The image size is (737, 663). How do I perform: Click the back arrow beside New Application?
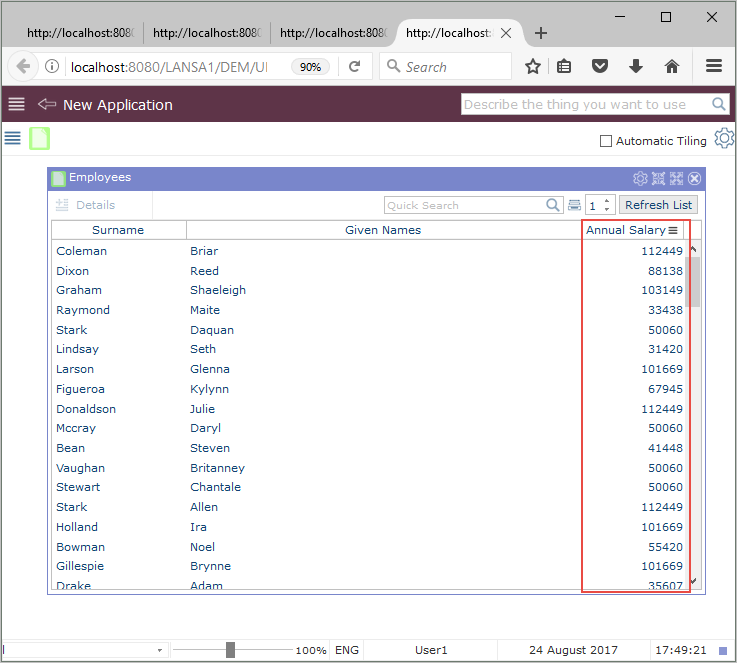(46, 105)
